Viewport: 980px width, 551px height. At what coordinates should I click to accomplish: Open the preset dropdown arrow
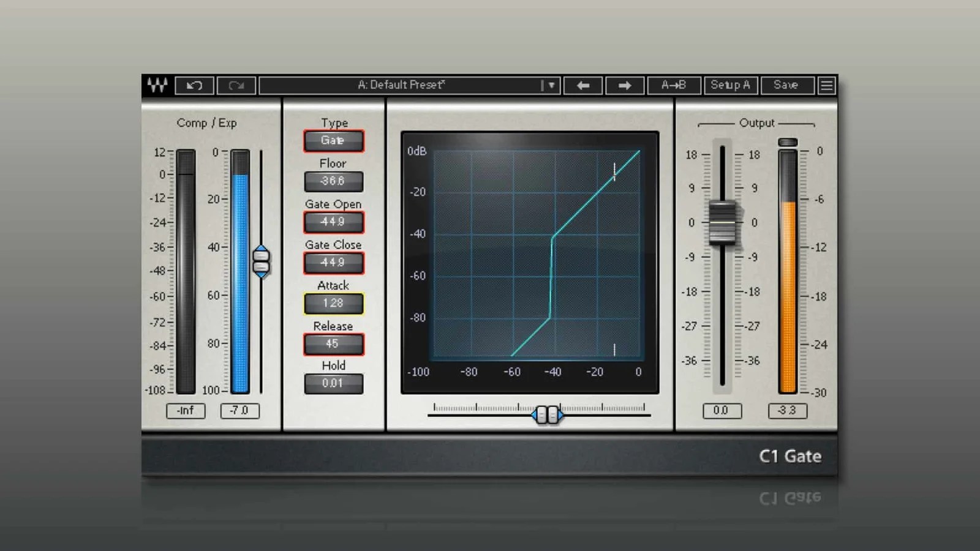[x=552, y=85]
